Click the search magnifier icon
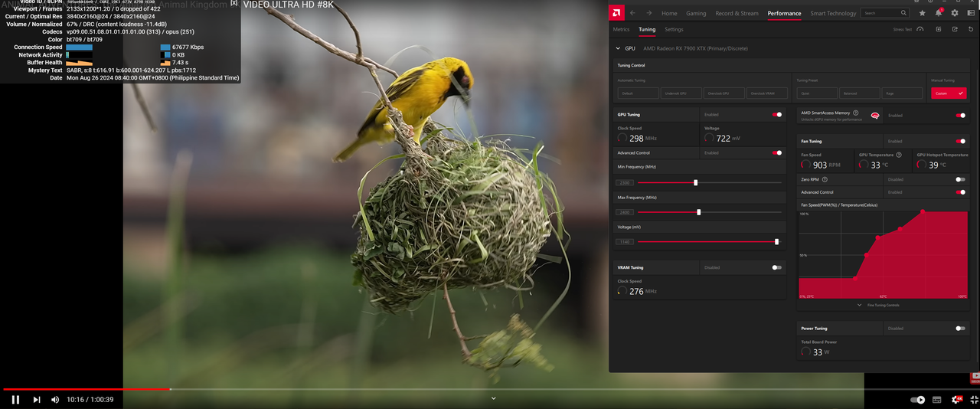980x409 pixels. point(903,13)
